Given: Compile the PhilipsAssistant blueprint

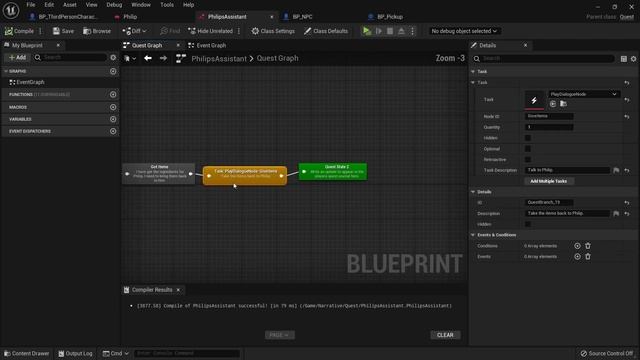Looking at the screenshot, I should click(x=19, y=31).
